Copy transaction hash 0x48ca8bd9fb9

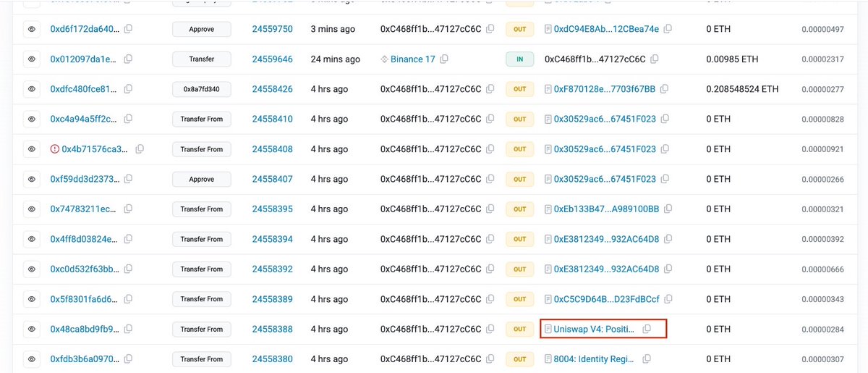pyautogui.click(x=128, y=329)
